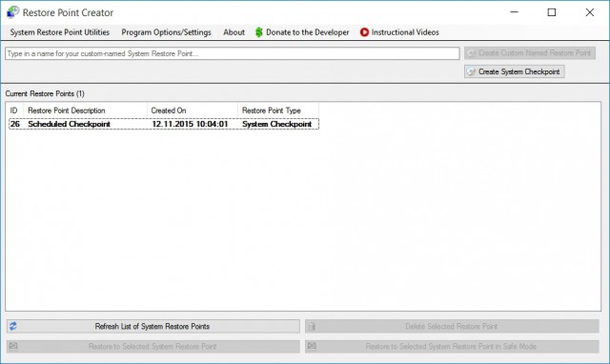Click the blue refresh arrows icon
Screen dimensions: 610x364
click(13, 326)
